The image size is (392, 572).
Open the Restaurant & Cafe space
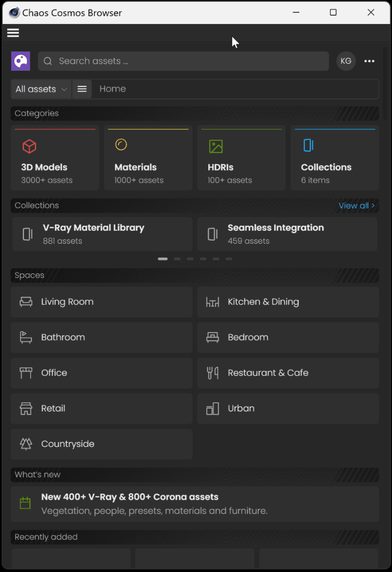[x=288, y=373]
